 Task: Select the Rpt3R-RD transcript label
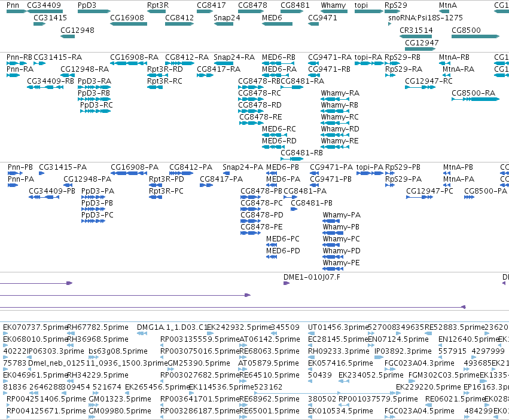coord(165,69)
